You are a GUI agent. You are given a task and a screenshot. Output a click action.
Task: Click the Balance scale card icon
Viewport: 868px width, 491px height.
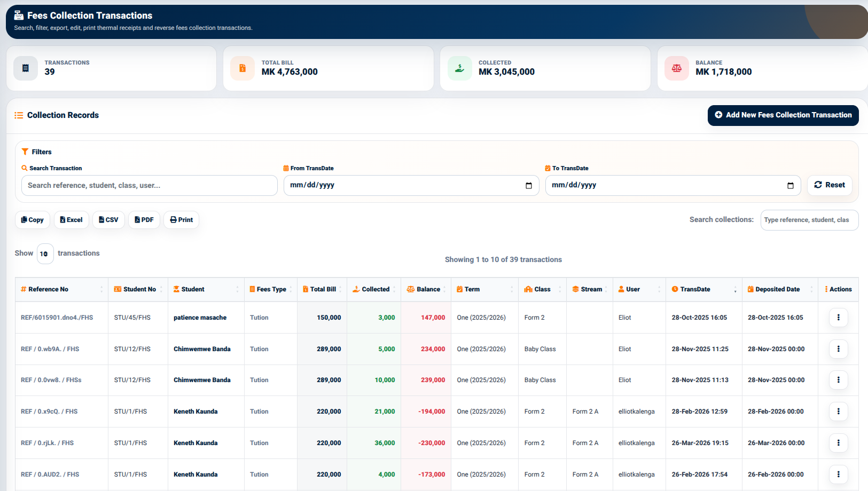coord(677,68)
